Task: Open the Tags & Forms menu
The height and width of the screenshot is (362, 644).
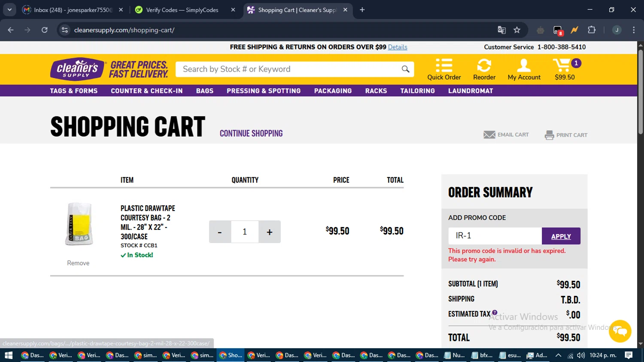Action: coord(74,91)
